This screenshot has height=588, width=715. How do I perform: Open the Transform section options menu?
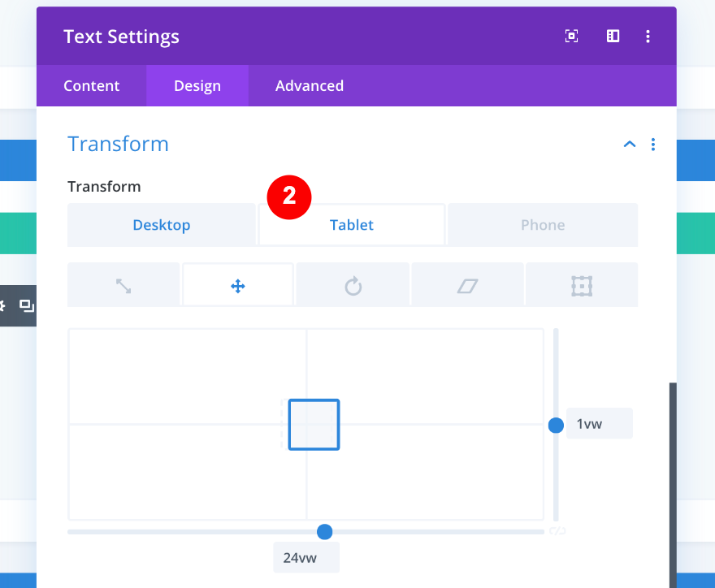point(653,144)
